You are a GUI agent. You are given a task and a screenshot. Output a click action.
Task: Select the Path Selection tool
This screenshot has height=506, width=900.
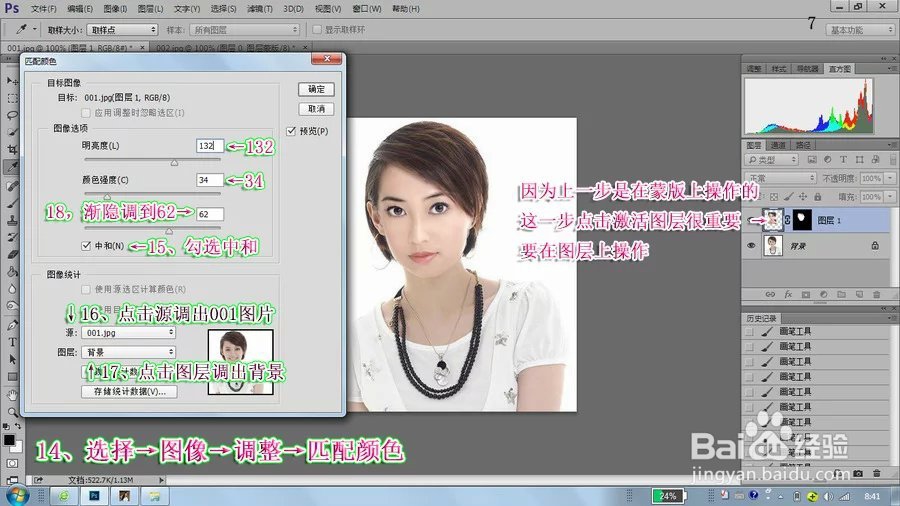11,359
